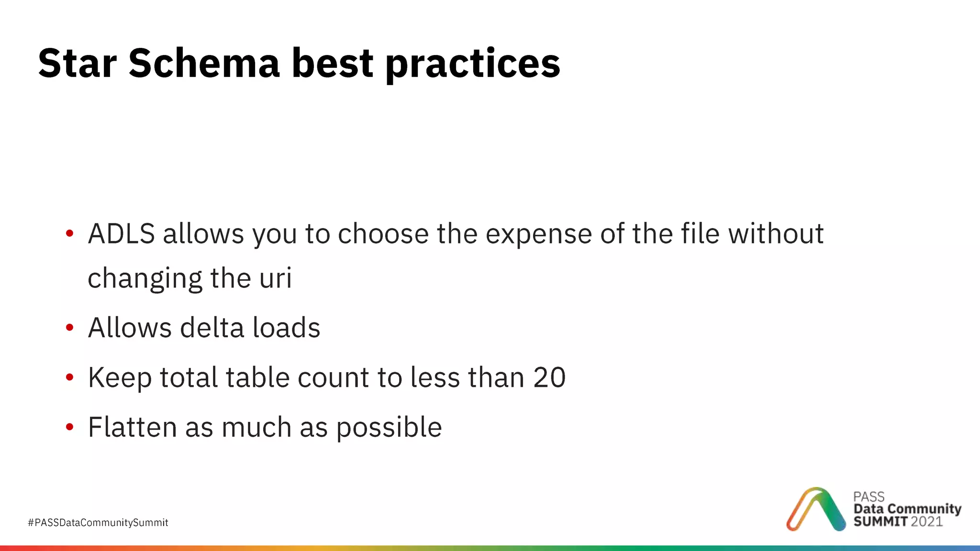980x551 pixels.
Task: Click the red bullet before ADLS line
Action: click(x=70, y=233)
